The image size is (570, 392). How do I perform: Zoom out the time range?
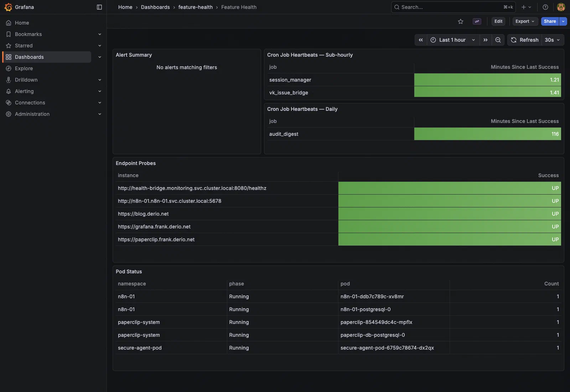coord(498,40)
